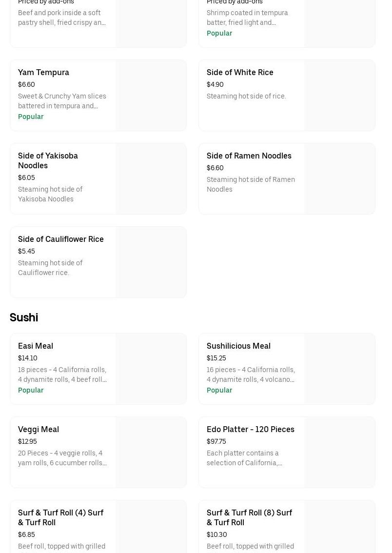
Task: Click the Side of Cauliflower Rice image
Action: pyautogui.click(x=151, y=262)
